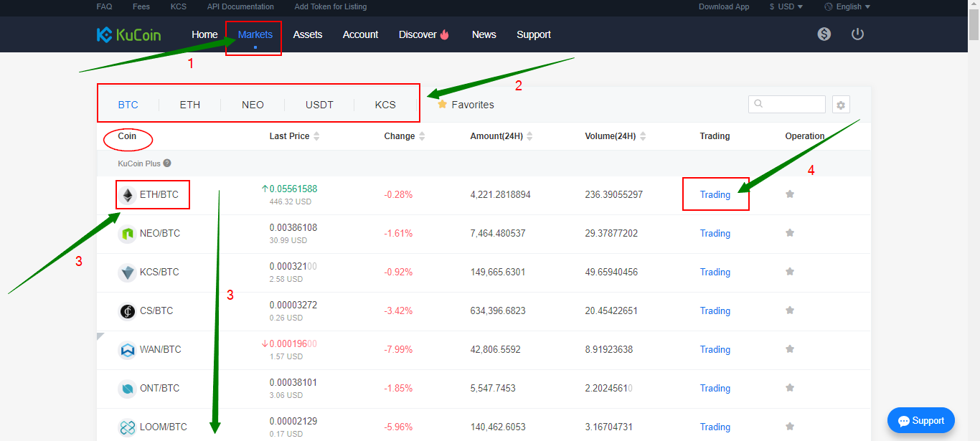Switch to the USDT market tab
Screen dimensions: 980x441
(x=319, y=105)
